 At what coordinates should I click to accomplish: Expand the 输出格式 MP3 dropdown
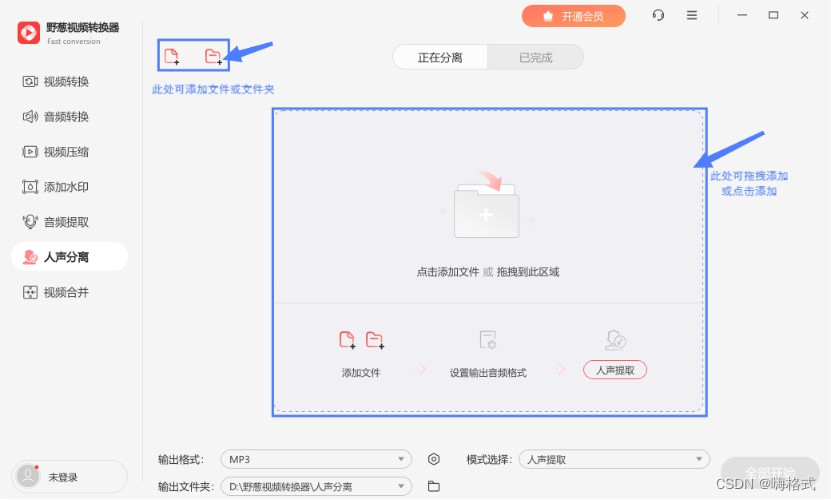point(316,459)
